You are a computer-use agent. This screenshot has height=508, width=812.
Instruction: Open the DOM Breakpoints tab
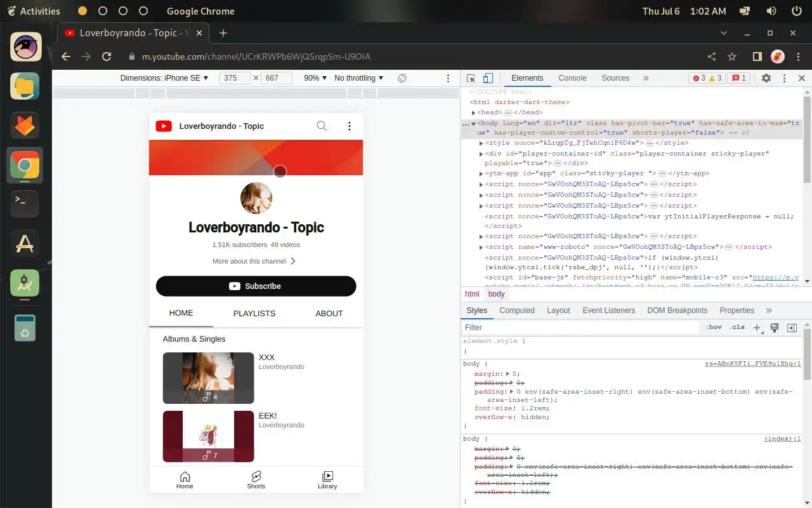[x=677, y=311]
